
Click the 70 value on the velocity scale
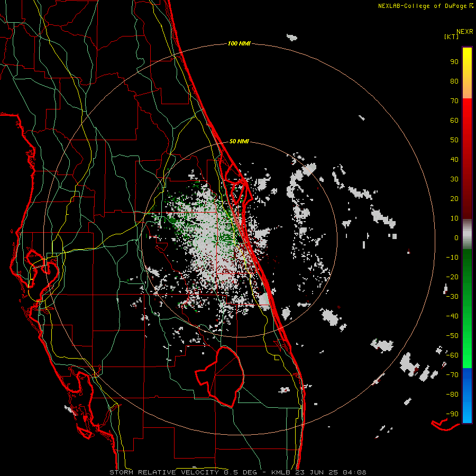(454, 101)
